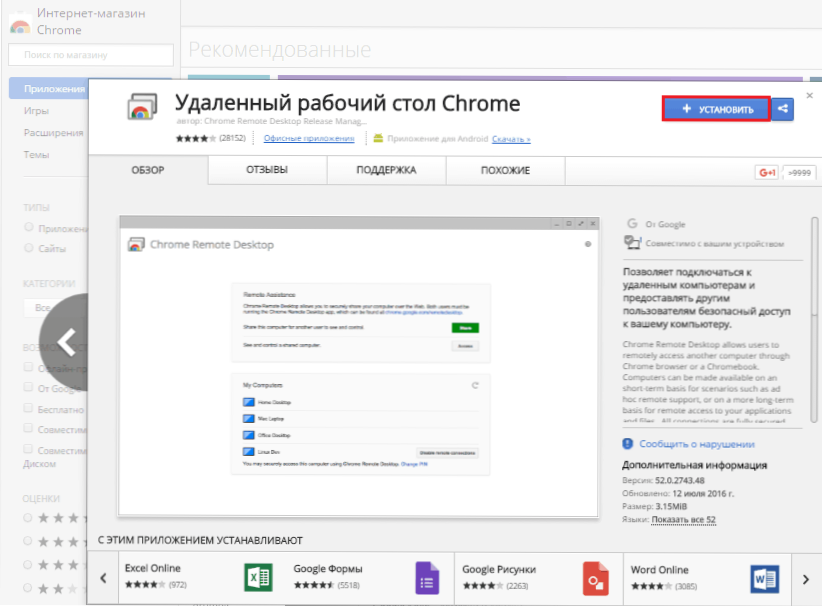Open the ПОХОЖИЕ tab
This screenshot has width=822, height=606.
(x=505, y=170)
